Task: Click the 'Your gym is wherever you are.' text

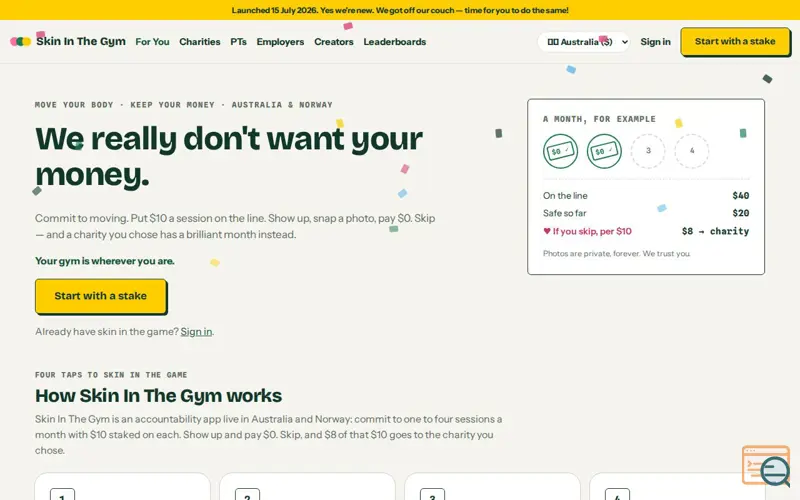Action: (x=105, y=261)
